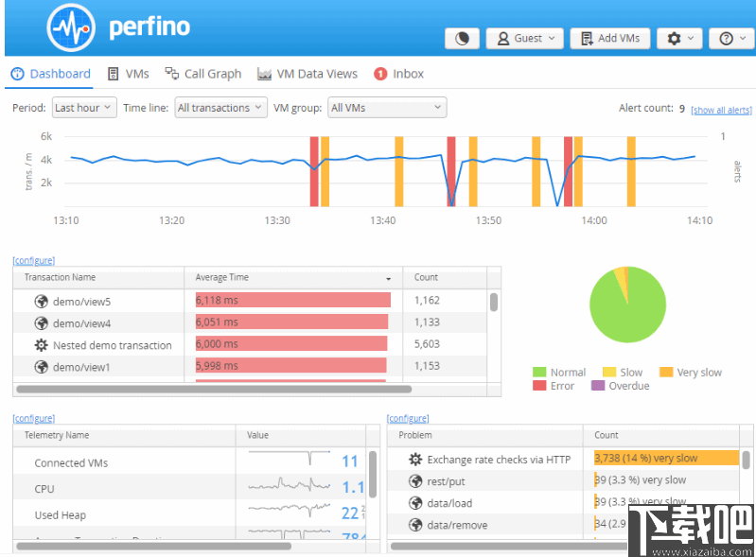The height and width of the screenshot is (557, 756).
Task: Click the demo/view5 globe icon
Action: pos(42,302)
